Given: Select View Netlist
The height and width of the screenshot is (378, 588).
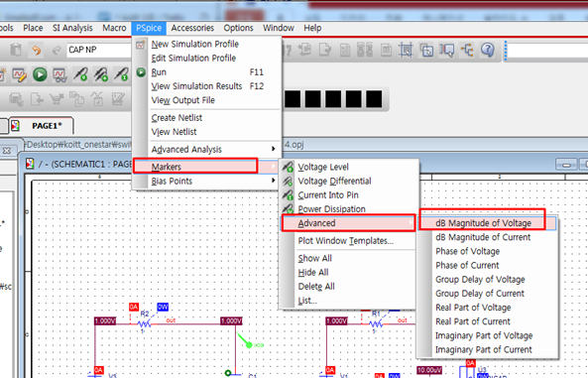Looking at the screenshot, I should pyautogui.click(x=174, y=132).
